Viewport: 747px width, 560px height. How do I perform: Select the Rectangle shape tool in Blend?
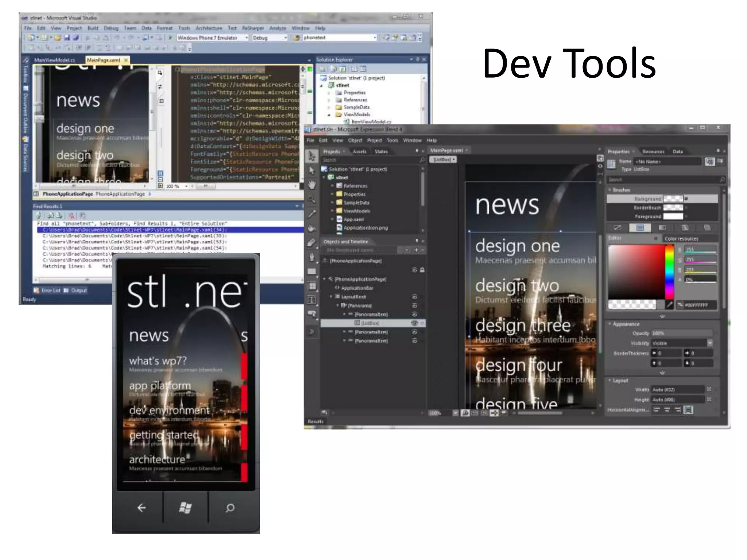coord(312,271)
